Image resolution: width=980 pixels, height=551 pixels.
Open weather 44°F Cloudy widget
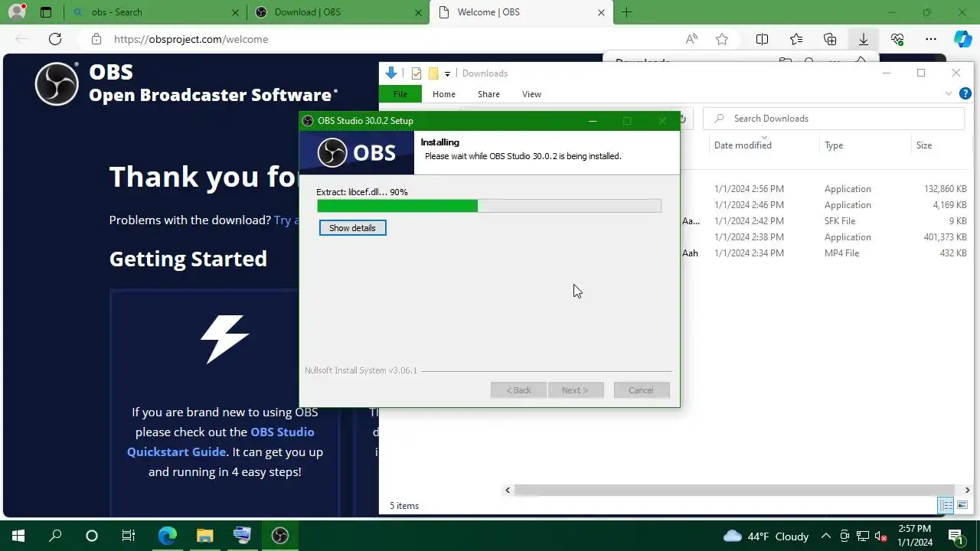(x=766, y=536)
